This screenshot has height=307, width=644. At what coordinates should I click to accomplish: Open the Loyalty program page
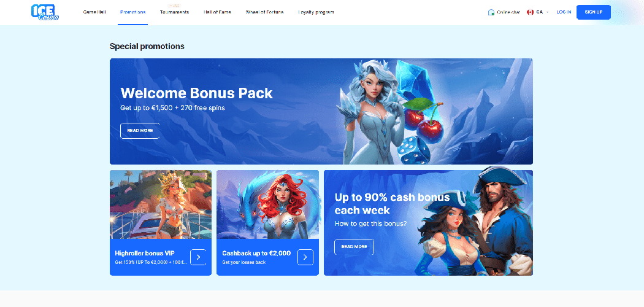[316, 12]
